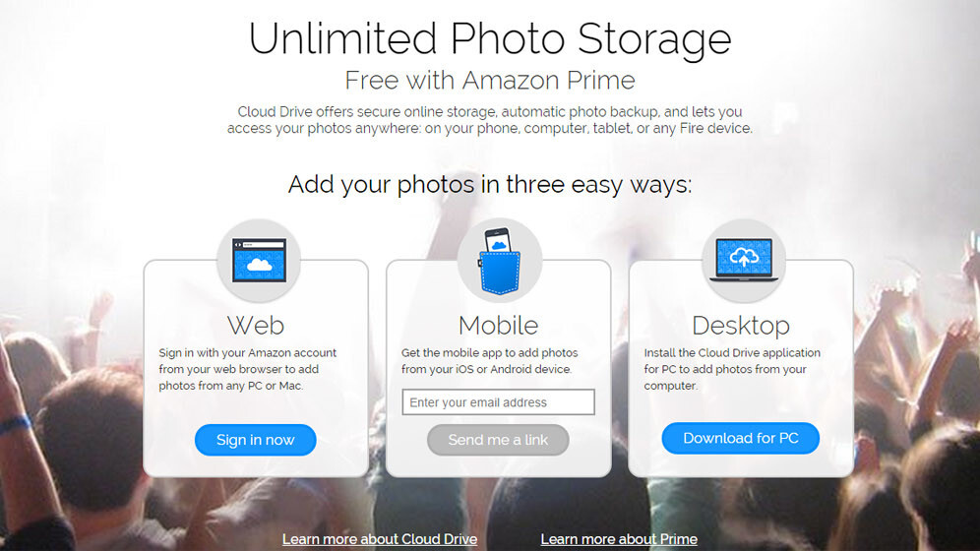Click the Mobile card description text
Image resolution: width=980 pixels, height=551 pixels.
pos(489,361)
